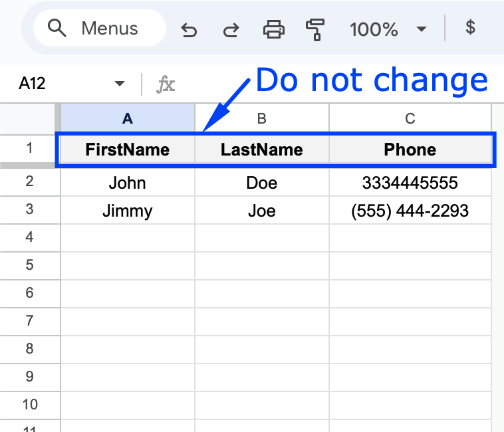Click the cell containing Joe
The width and height of the screenshot is (504, 432).
pyautogui.click(x=262, y=211)
